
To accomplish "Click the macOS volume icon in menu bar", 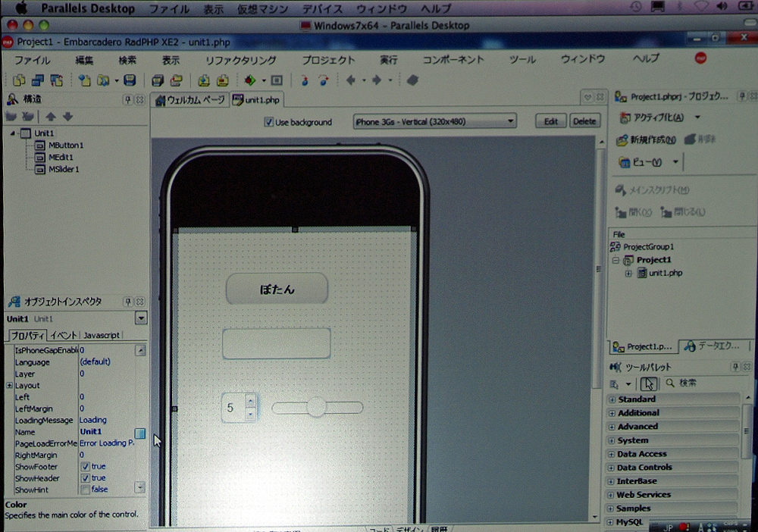I will [722, 6].
